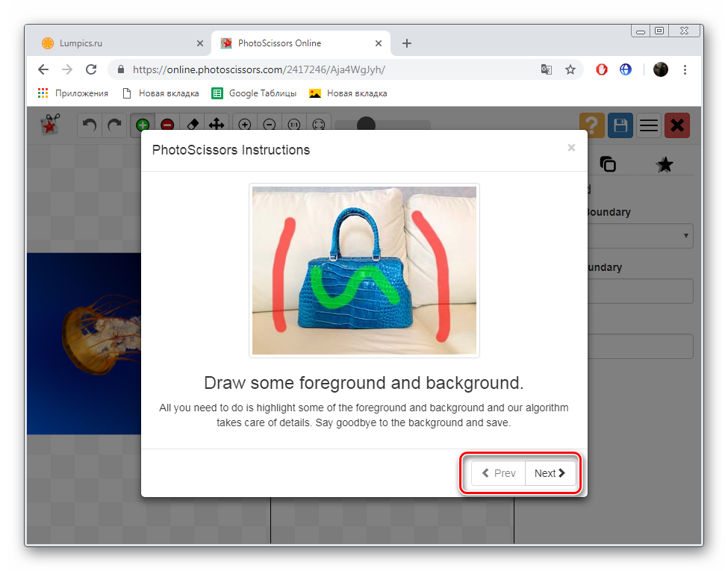Go to the next instruction slide
728x571 pixels.
tap(550, 473)
